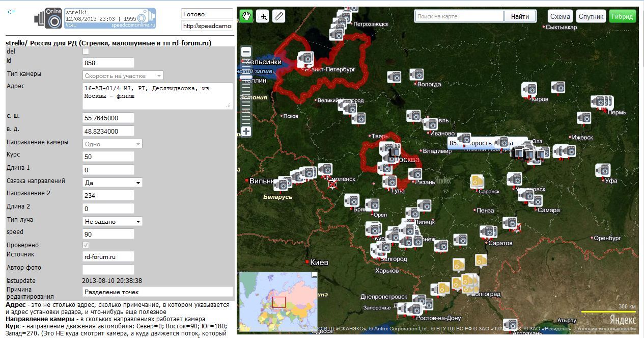Viewport: 644px width, 338px height.
Task: Click the back arrow at top left
Action: [x=11, y=12]
